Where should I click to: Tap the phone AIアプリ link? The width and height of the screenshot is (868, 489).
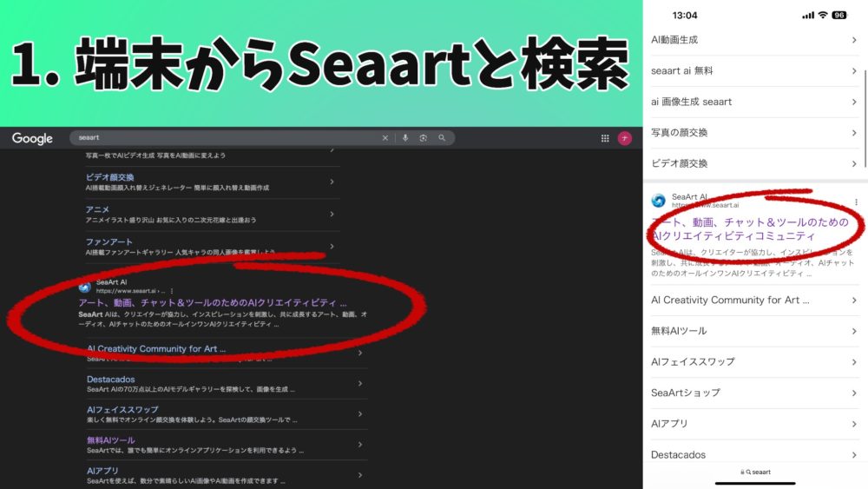click(x=669, y=424)
